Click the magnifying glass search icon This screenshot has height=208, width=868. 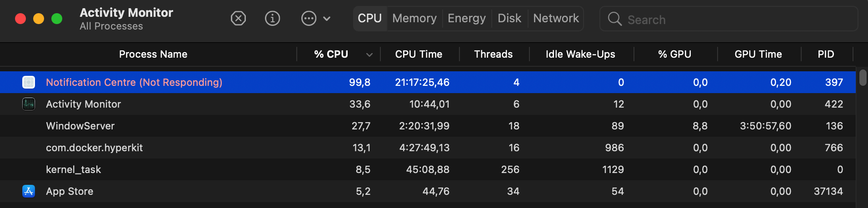tap(614, 19)
